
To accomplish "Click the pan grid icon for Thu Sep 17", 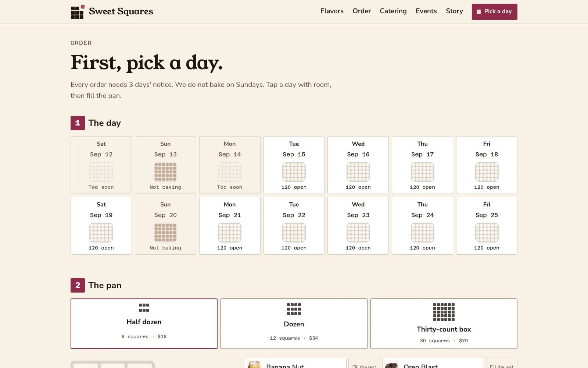I will click(x=422, y=172).
